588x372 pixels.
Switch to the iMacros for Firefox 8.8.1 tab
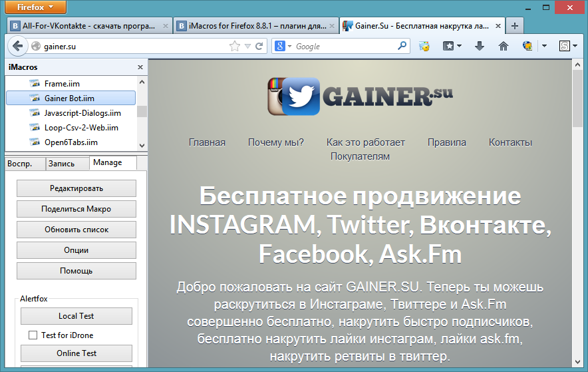255,26
